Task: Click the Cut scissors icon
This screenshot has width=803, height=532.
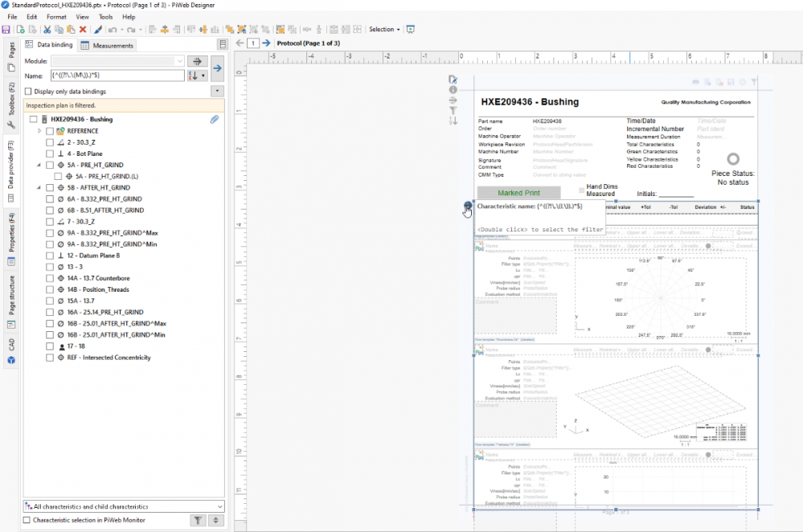Action: click(x=47, y=30)
